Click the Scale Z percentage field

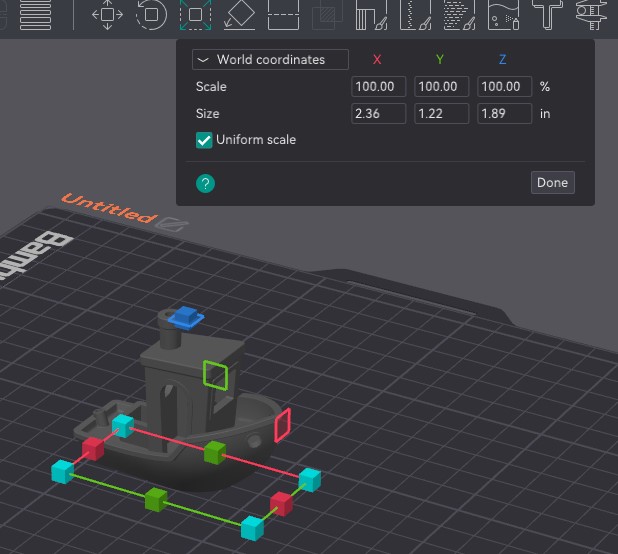[x=504, y=87]
